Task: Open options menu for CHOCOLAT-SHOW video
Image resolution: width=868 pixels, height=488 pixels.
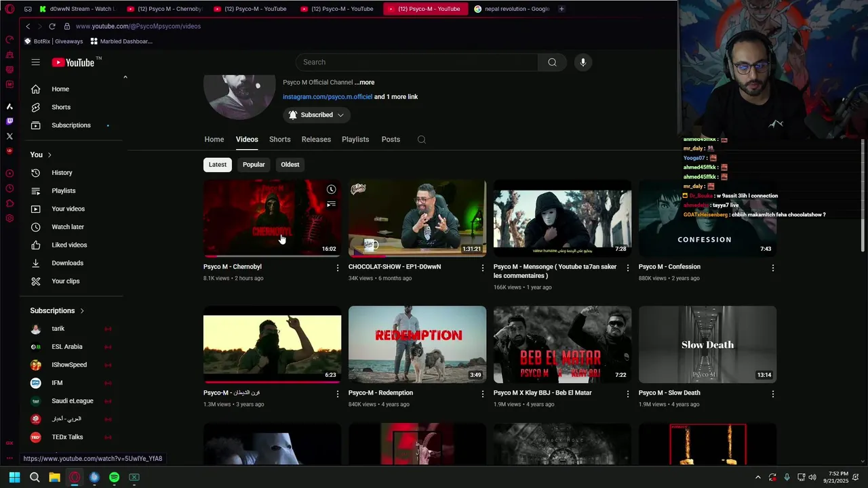Action: click(x=483, y=268)
